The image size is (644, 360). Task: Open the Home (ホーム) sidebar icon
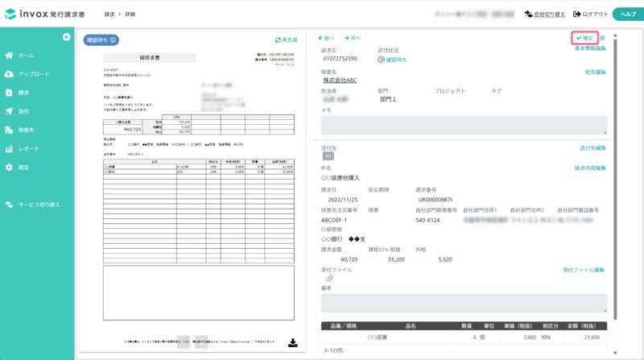[9, 55]
